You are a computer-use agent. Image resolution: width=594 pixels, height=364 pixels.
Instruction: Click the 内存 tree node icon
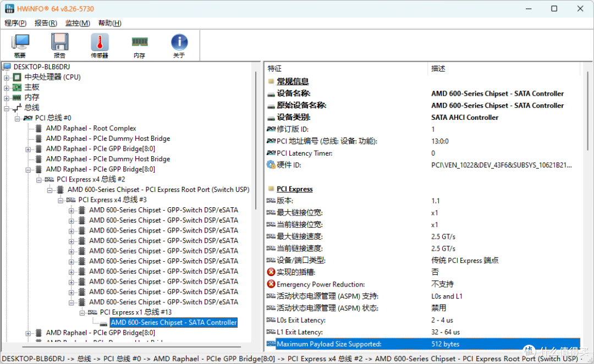(x=17, y=97)
